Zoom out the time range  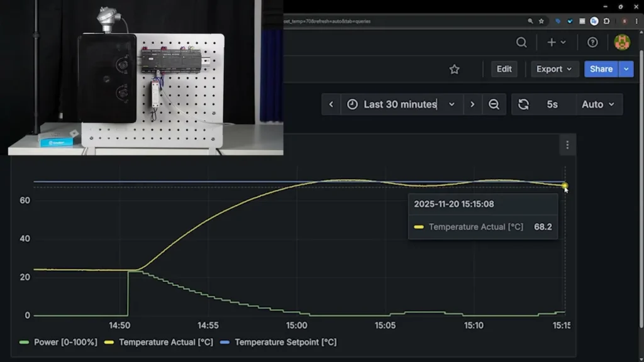(494, 104)
